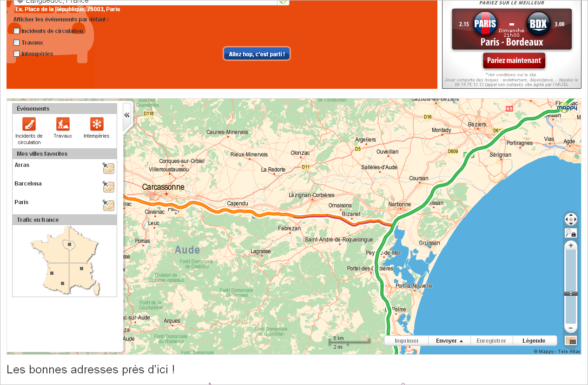Select the Intempéries snowflake icon
This screenshot has width=588, height=385.
[x=96, y=124]
